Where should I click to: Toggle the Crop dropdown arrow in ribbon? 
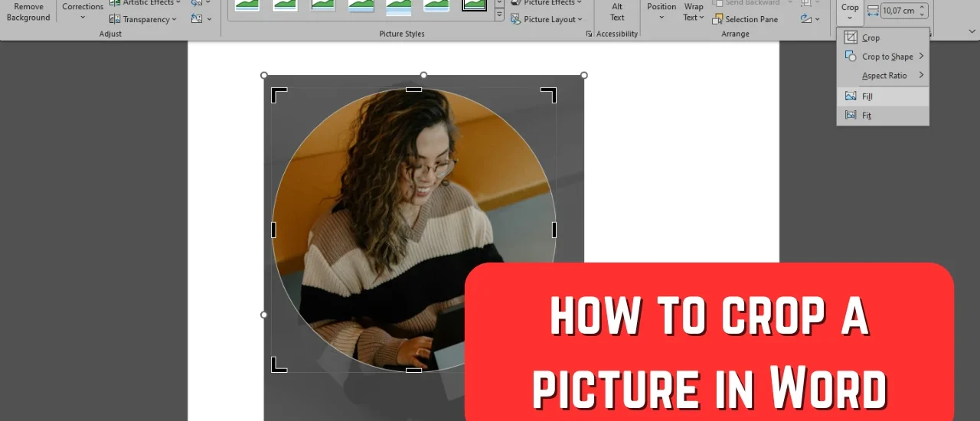click(850, 18)
